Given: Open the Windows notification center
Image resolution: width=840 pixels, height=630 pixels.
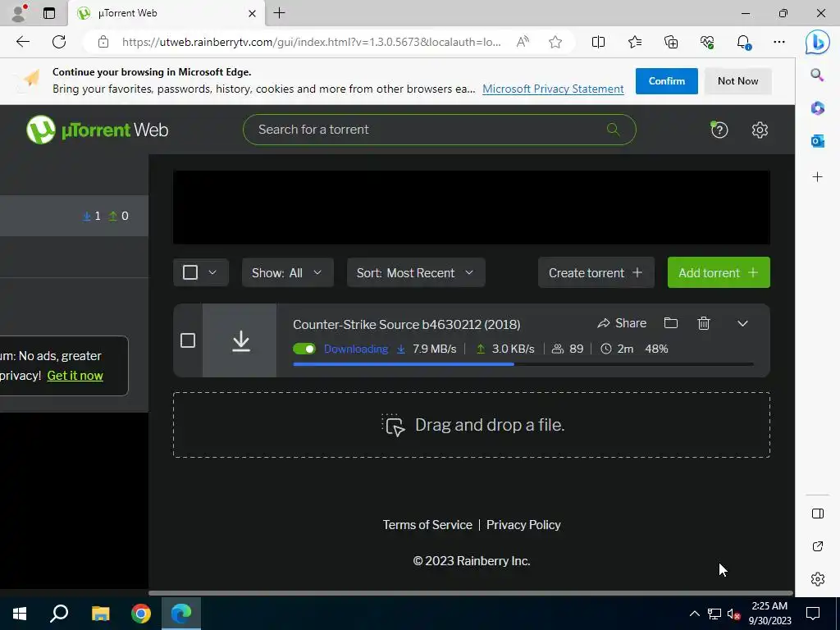Looking at the screenshot, I should coord(813,614).
